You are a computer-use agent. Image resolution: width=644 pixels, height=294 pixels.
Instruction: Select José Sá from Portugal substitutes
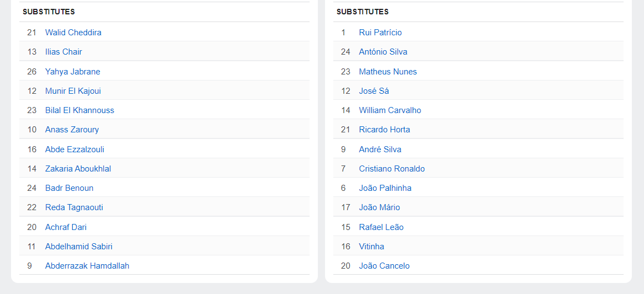click(374, 91)
